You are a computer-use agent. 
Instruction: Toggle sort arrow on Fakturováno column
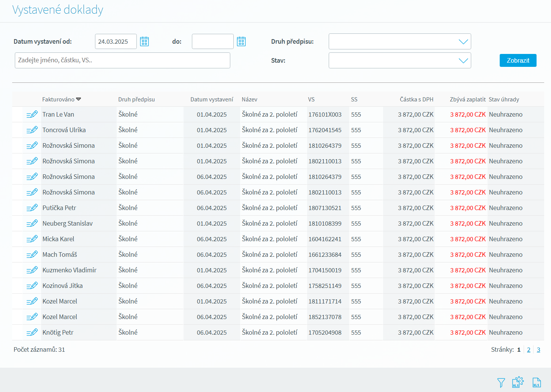click(x=79, y=99)
